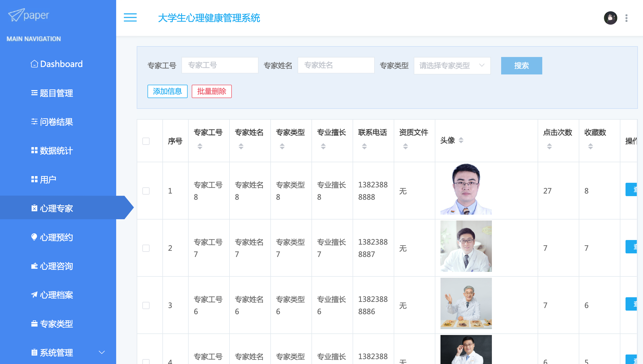
Task: Click the 搜索 button
Action: pyautogui.click(x=521, y=66)
